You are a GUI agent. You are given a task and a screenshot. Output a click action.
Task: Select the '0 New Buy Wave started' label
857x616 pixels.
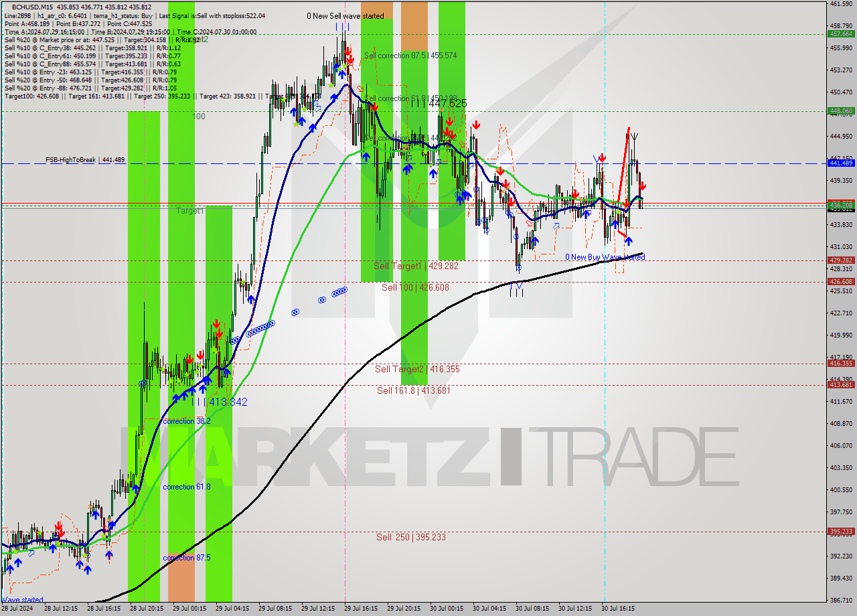(x=605, y=257)
